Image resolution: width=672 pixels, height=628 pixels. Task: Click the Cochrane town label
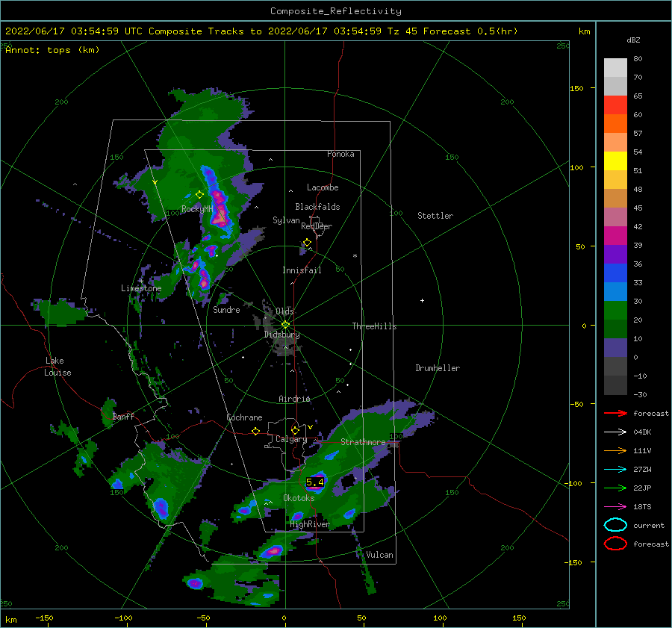tap(244, 417)
